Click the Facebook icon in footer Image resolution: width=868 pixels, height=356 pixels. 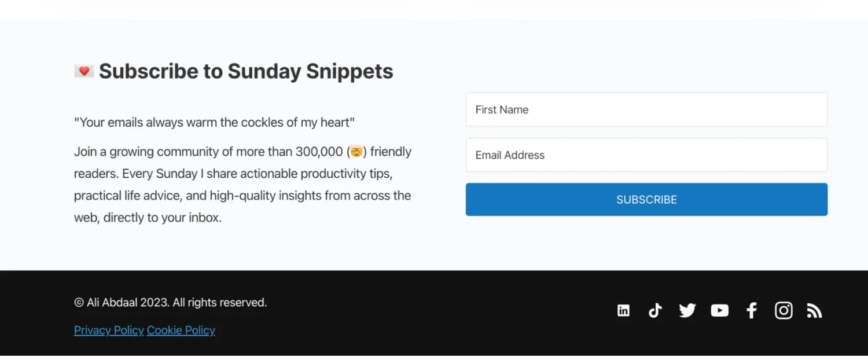pyautogui.click(x=752, y=311)
